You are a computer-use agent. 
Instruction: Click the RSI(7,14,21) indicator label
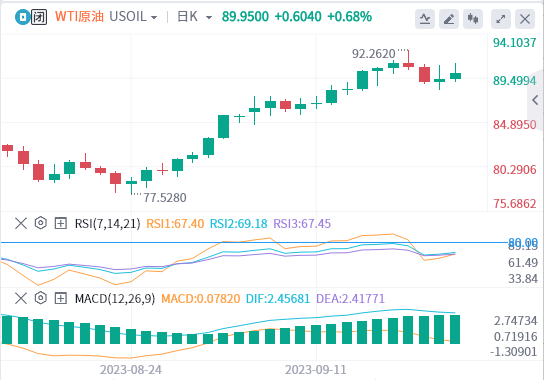click(x=108, y=223)
